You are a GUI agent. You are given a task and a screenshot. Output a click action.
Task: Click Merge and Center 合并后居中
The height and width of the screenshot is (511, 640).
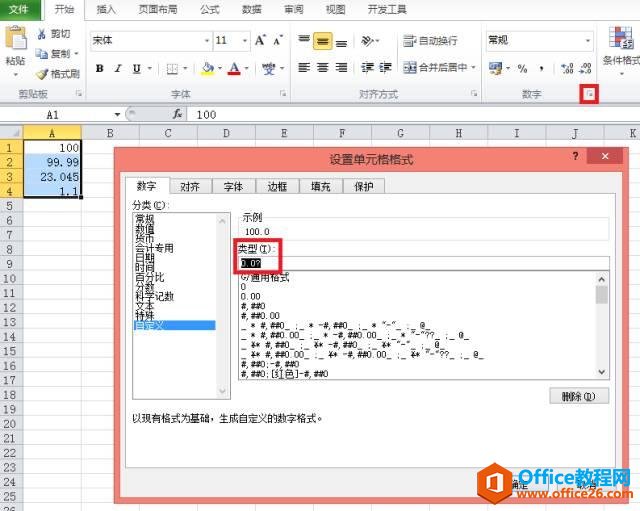point(435,67)
